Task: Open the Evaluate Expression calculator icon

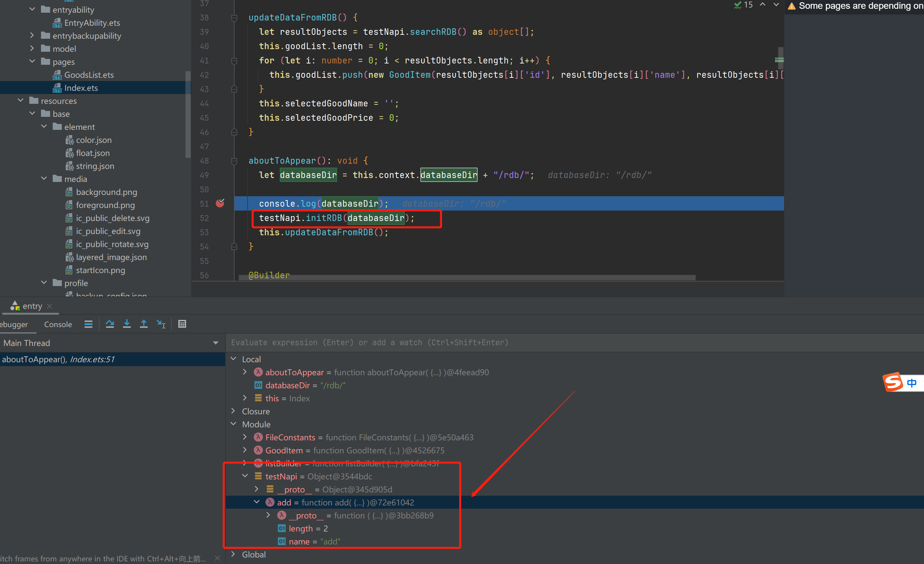Action: point(182,324)
